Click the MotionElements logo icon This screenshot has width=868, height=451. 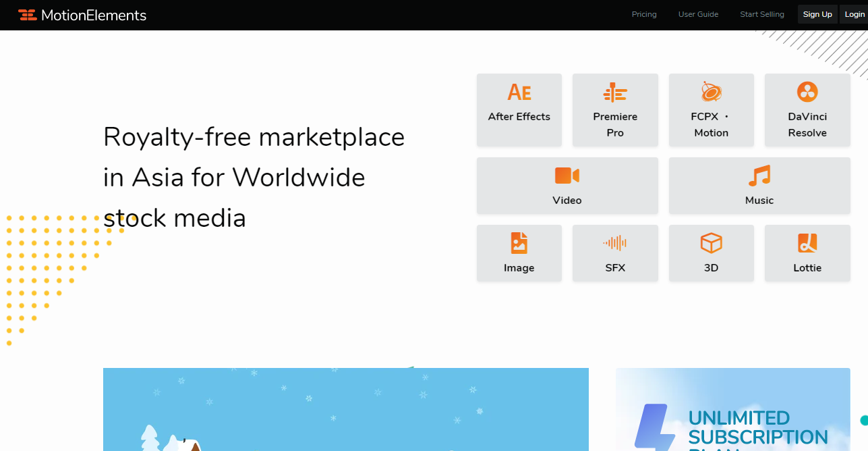click(28, 15)
